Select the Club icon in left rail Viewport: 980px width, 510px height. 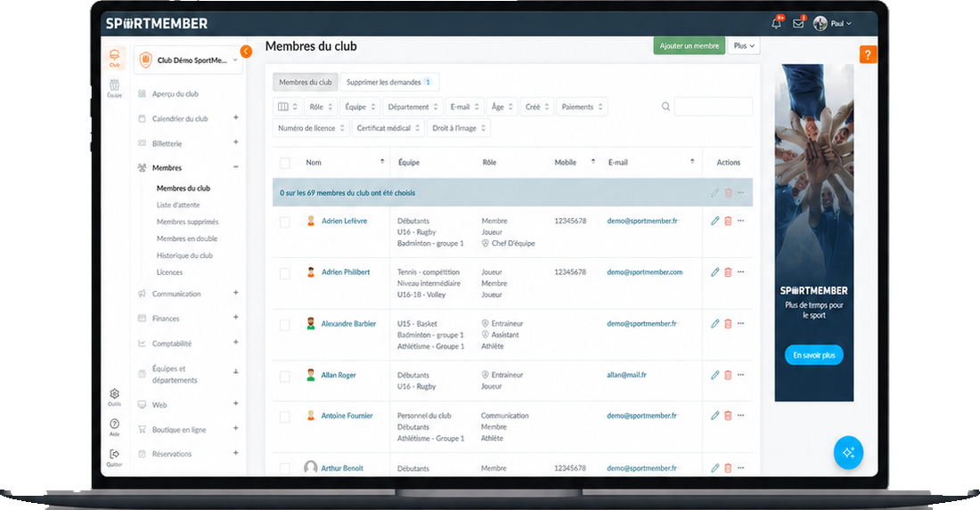coord(114,58)
